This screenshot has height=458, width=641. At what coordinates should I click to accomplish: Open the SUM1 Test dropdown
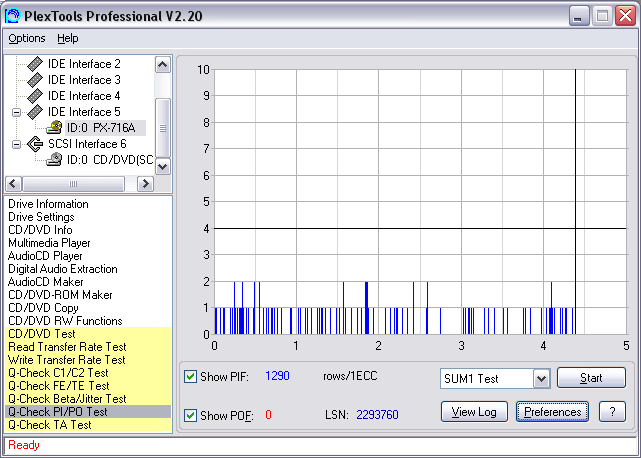coord(541,378)
